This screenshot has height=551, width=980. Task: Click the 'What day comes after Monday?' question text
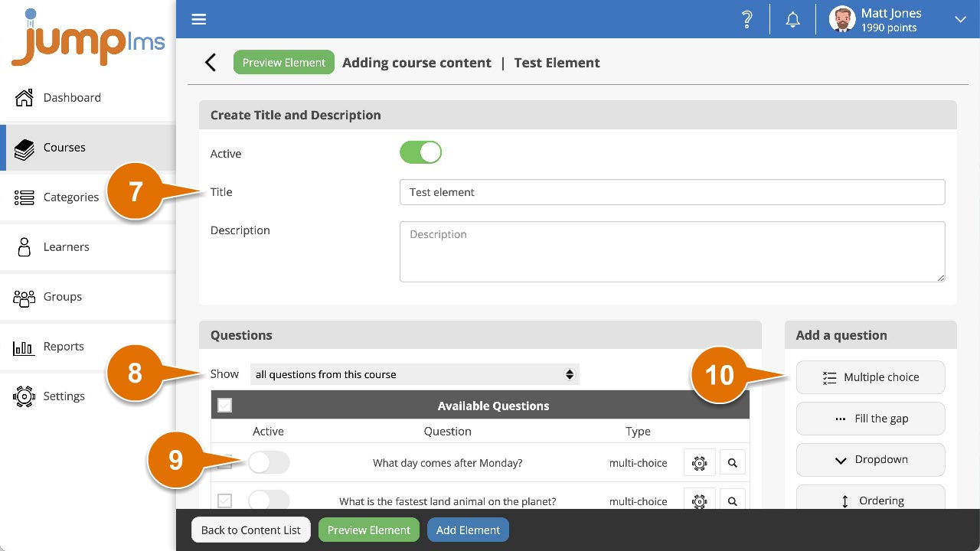(448, 463)
